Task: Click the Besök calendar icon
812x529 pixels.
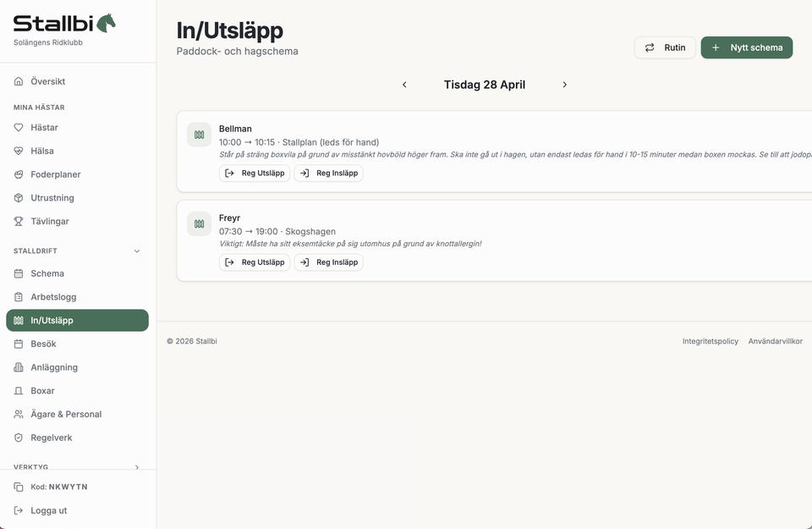Action: click(x=19, y=344)
